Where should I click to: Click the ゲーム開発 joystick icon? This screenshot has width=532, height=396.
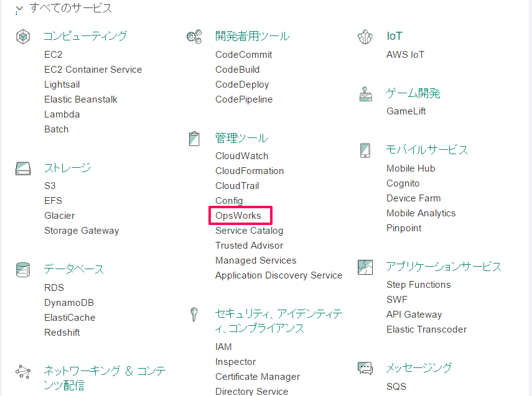coord(365,94)
